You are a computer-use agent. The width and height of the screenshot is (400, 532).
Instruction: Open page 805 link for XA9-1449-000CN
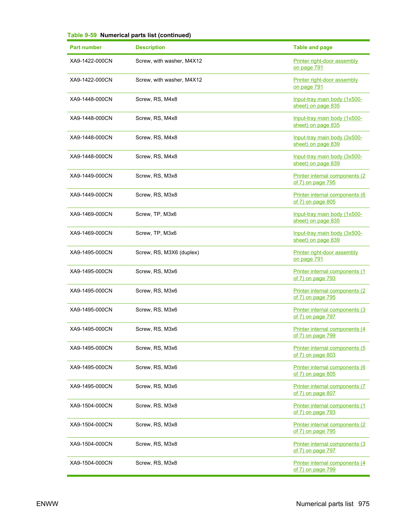[329, 198]
